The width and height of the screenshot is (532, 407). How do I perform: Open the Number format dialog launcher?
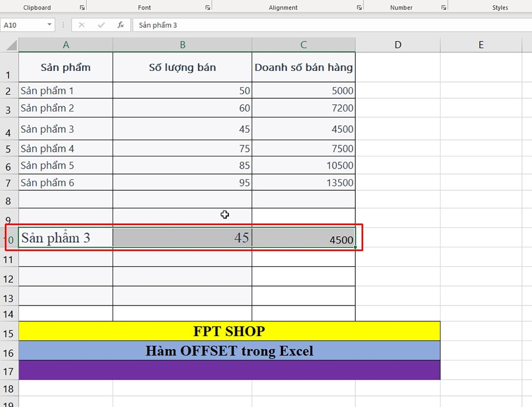click(444, 7)
